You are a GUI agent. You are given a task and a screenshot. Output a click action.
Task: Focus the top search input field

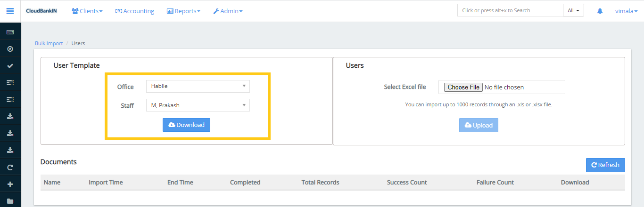point(510,10)
